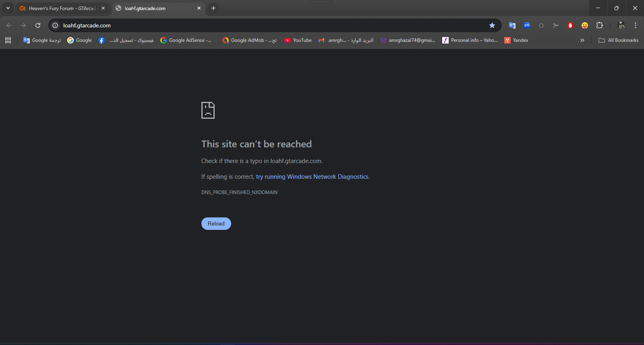Close the loahf.gtarcade.com tab

coord(199,8)
